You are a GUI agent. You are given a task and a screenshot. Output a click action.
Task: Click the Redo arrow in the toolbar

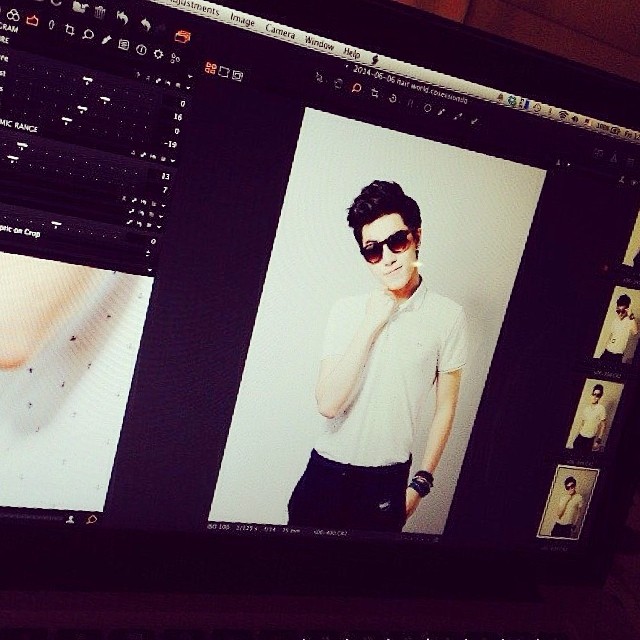tap(146, 24)
